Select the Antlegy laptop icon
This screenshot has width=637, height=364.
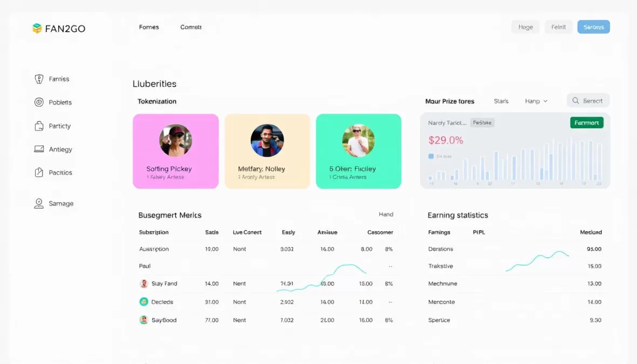(x=38, y=149)
